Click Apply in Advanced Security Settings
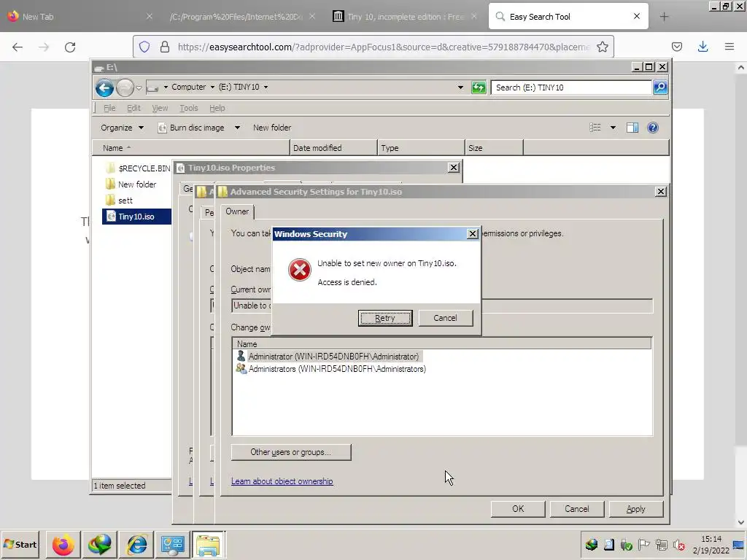This screenshot has height=560, width=747. click(636, 509)
